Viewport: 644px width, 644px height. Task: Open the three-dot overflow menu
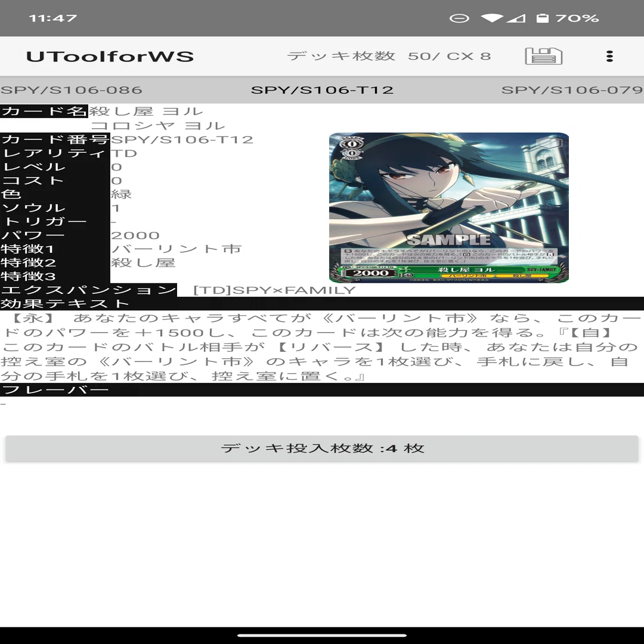(x=609, y=56)
